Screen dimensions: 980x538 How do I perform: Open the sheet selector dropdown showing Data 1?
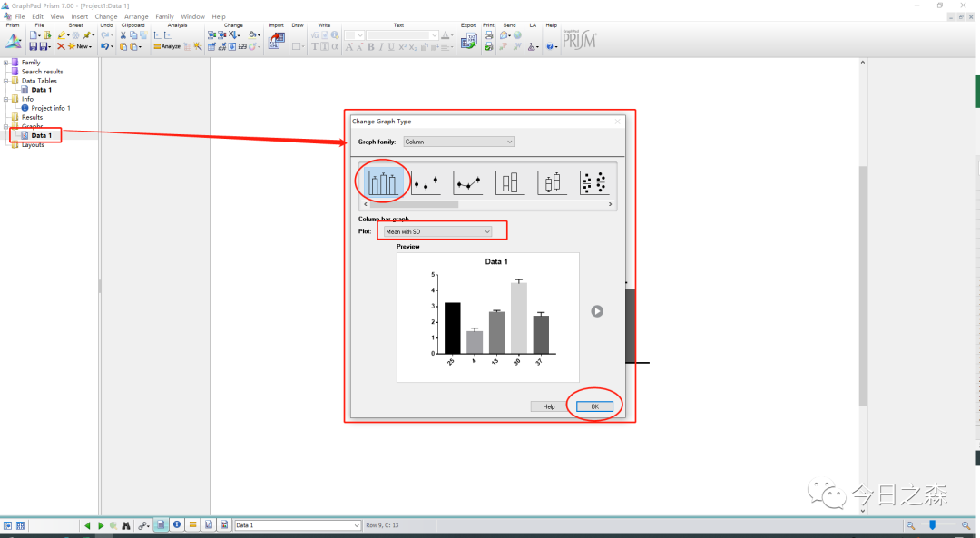point(299,525)
